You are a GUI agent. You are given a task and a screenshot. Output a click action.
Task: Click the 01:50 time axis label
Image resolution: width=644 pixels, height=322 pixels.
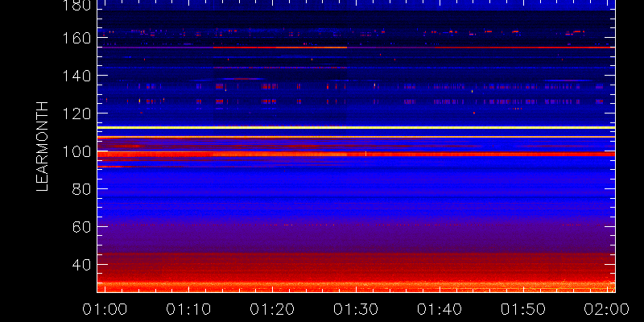(523, 309)
